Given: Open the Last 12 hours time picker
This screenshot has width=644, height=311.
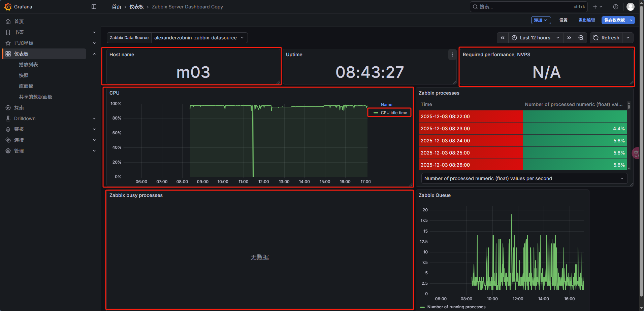Looking at the screenshot, I should point(536,38).
